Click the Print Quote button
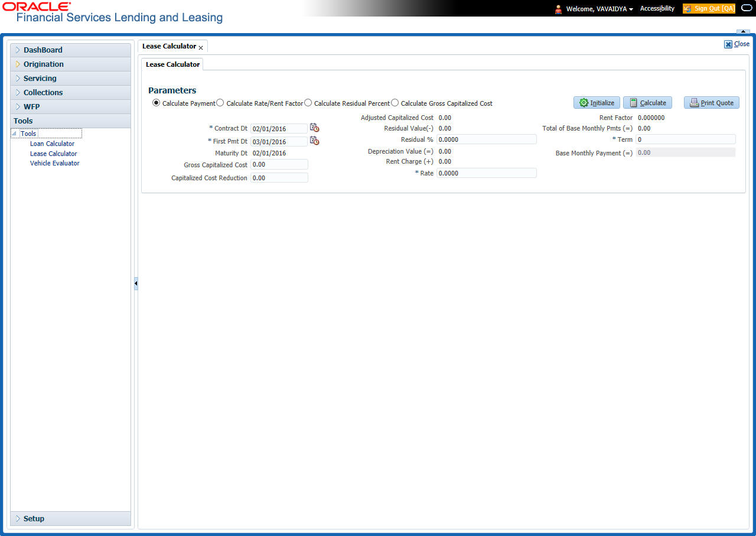Image resolution: width=756 pixels, height=536 pixels. tap(711, 103)
